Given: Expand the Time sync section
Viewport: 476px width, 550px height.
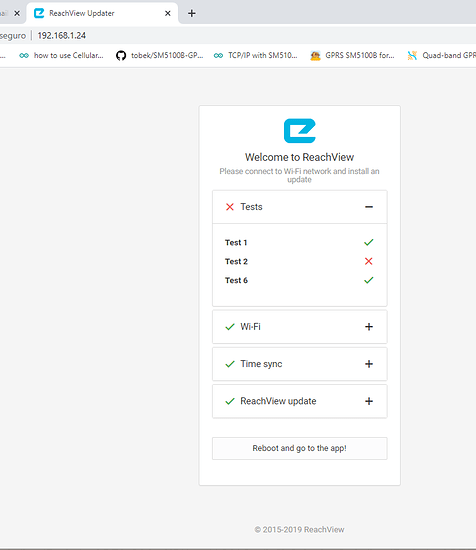Looking at the screenshot, I should pos(369,364).
